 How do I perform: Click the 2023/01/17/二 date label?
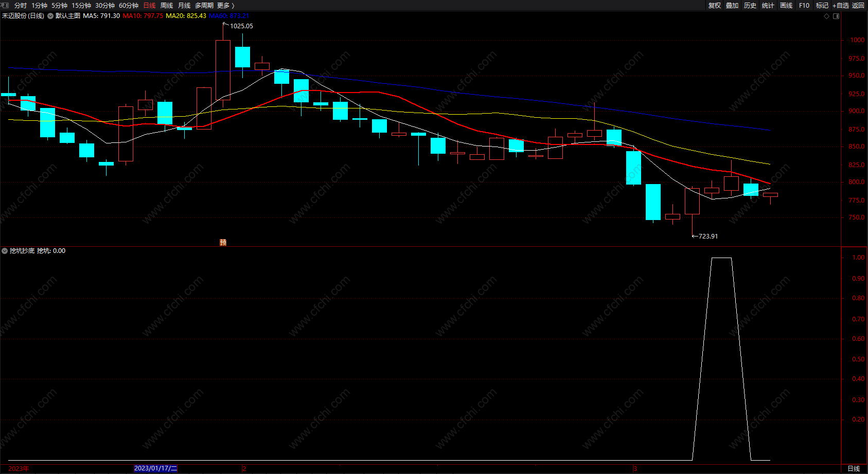point(155,468)
